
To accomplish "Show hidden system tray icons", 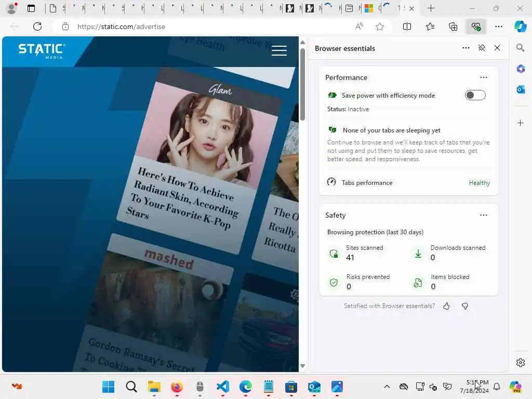I will (387, 387).
